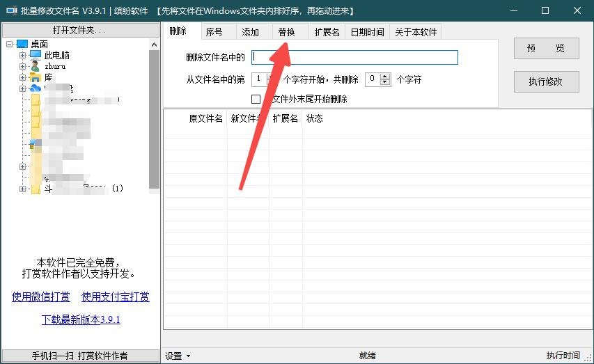Viewport: 594px width, 364px height.
Task: Click the Desktop (桌面) monitor icon
Action: point(22,44)
